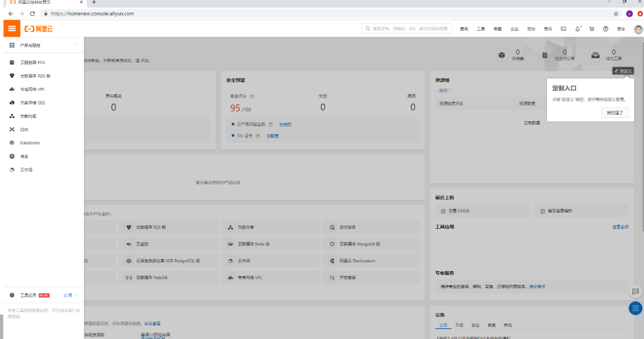Click the browser reload button

pos(33,14)
